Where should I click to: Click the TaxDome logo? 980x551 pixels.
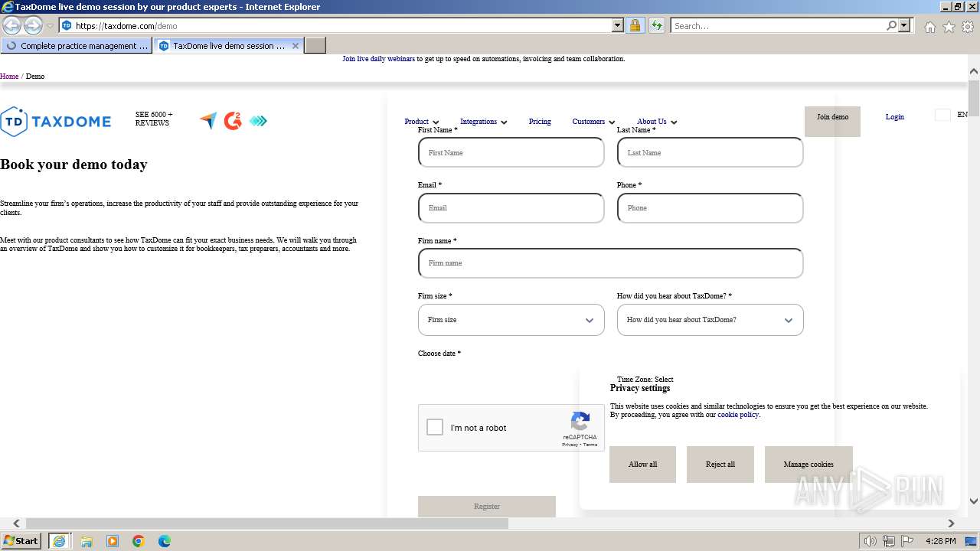[x=56, y=122]
